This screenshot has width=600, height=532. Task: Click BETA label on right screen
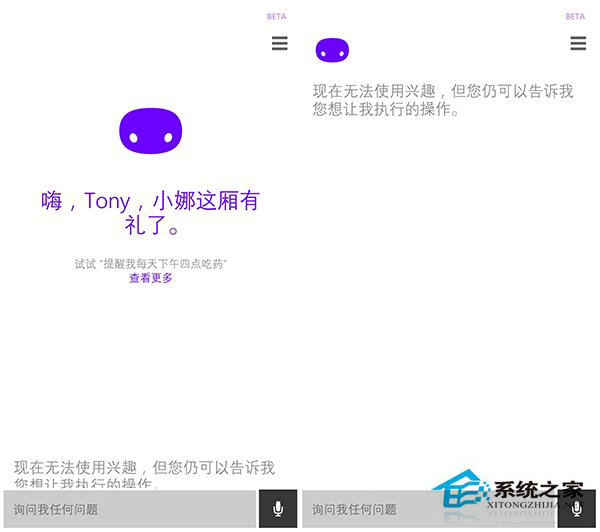click(x=575, y=16)
